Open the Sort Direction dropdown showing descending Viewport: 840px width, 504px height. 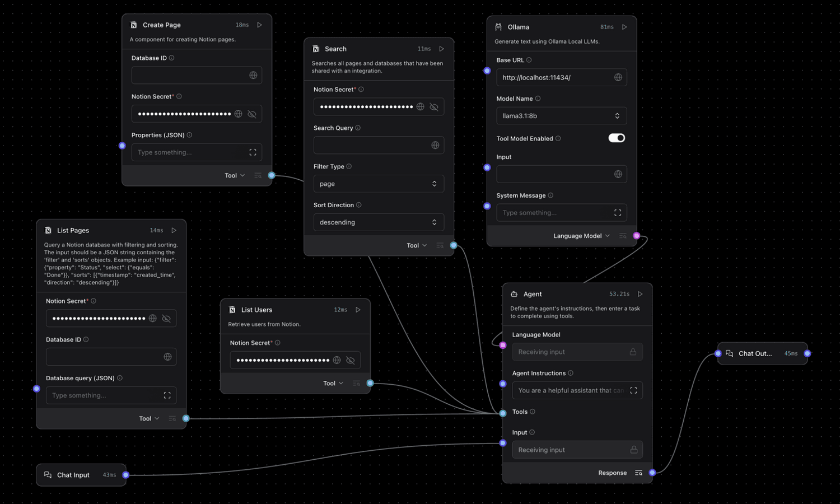379,222
